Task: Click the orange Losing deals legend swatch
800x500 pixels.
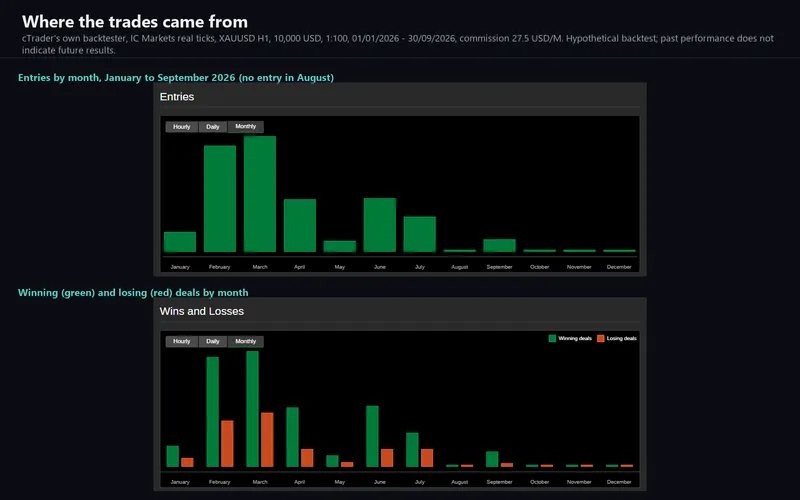Action: (x=601, y=338)
